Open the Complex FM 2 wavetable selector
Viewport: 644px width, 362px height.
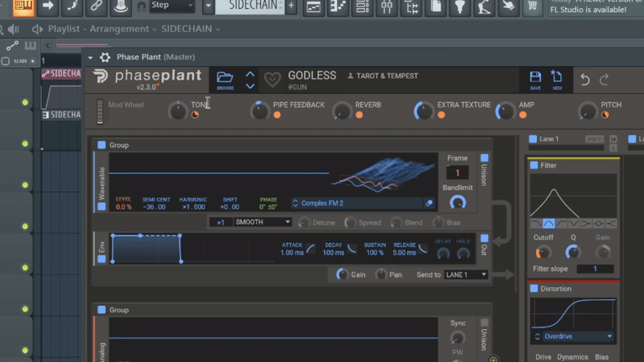coord(357,204)
